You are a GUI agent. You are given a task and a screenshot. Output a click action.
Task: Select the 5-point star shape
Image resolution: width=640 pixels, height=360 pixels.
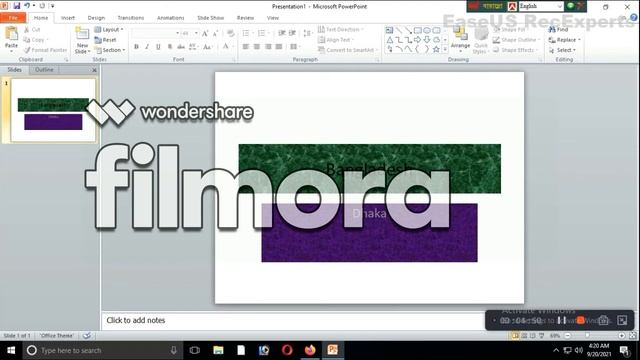pyautogui.click(x=436, y=49)
